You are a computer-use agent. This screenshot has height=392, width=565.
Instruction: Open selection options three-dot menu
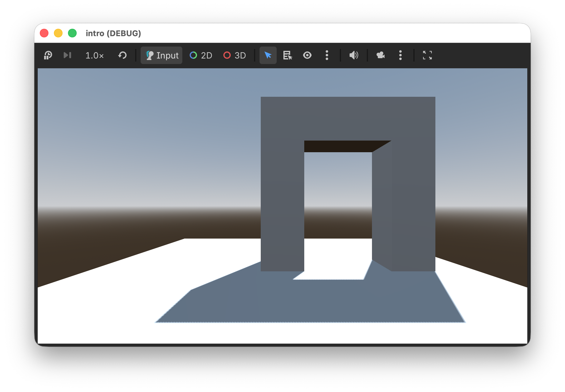(x=327, y=55)
